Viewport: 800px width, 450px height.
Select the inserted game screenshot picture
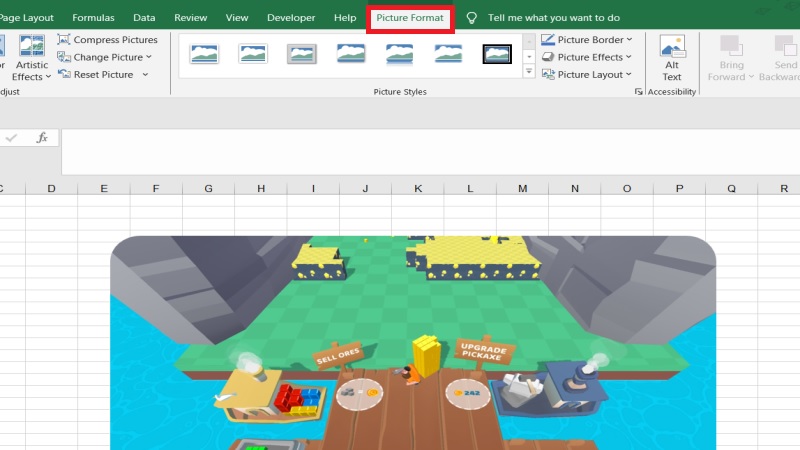click(413, 343)
